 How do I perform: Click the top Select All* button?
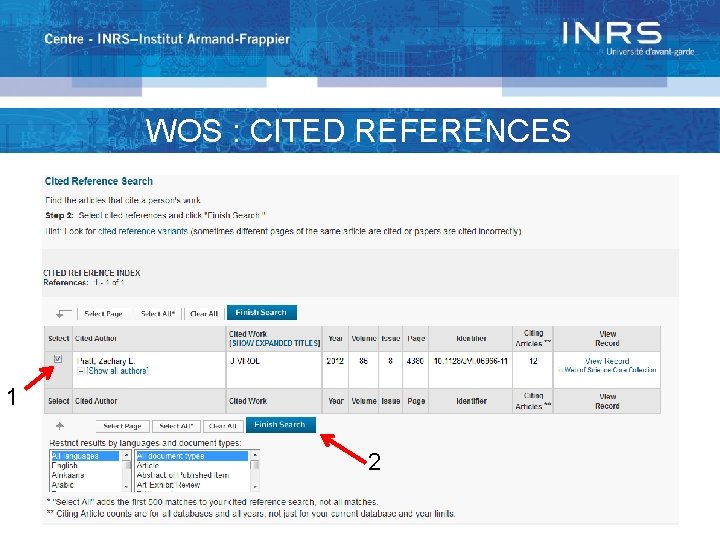158,314
